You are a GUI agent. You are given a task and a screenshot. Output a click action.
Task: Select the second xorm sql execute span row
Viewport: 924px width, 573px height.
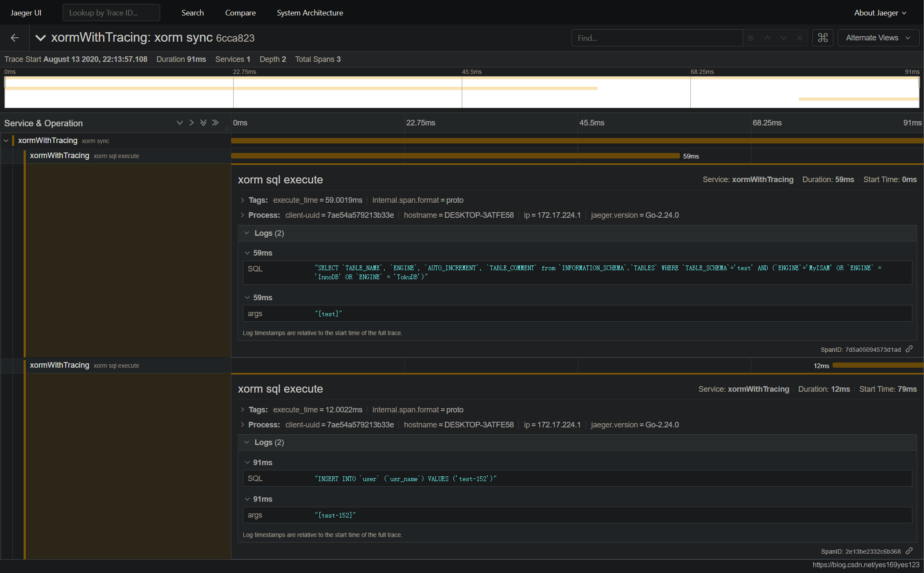(128, 365)
